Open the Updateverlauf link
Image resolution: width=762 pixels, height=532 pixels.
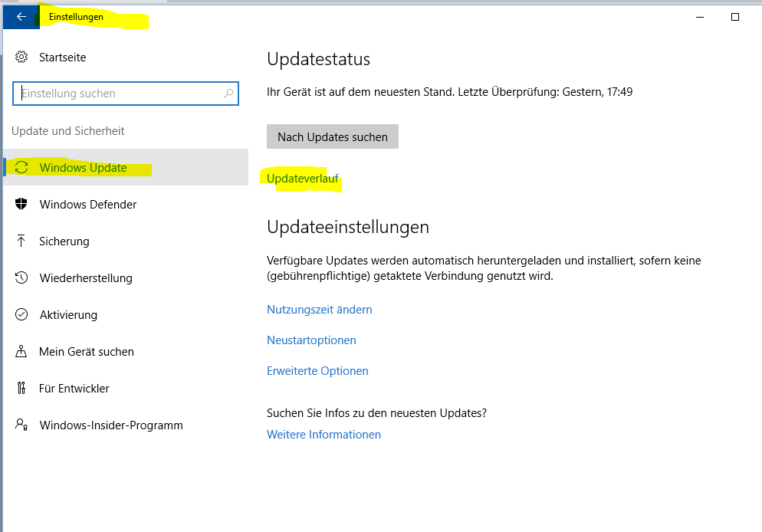coord(303,179)
